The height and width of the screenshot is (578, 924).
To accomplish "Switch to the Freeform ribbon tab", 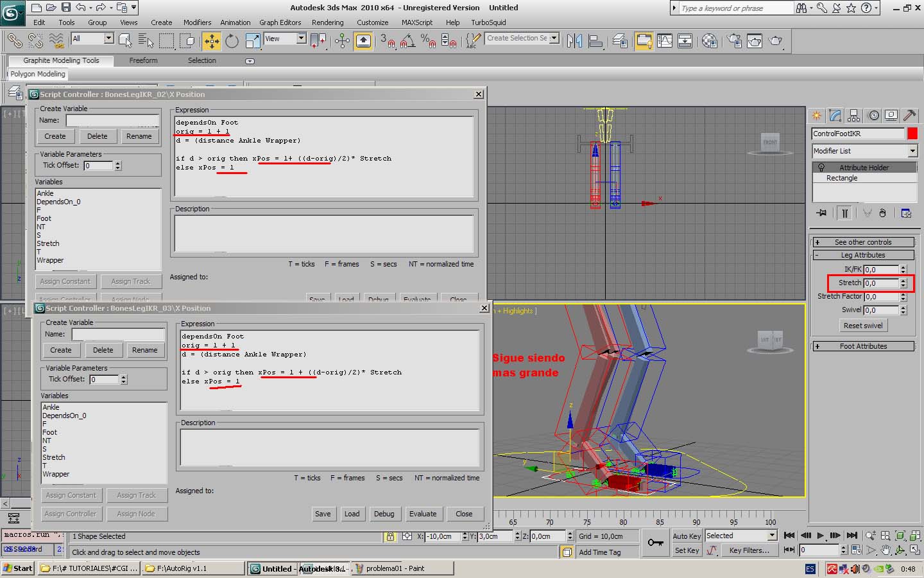I will coord(143,60).
